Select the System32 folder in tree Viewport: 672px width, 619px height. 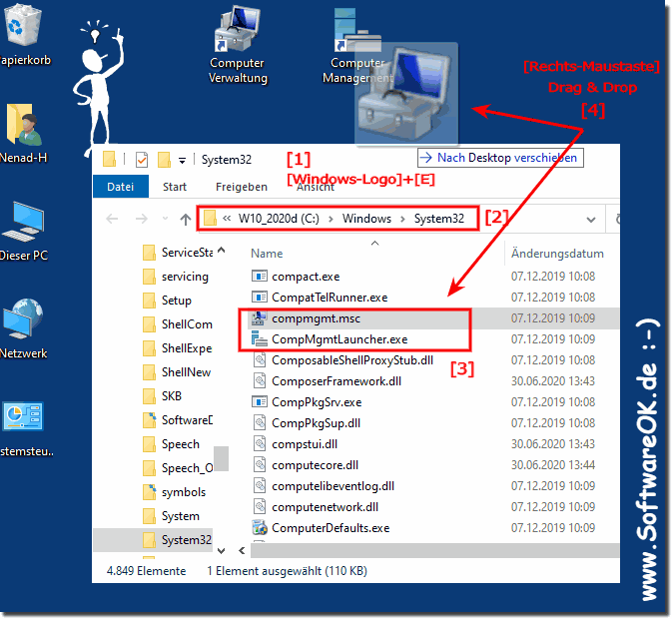pos(178,540)
